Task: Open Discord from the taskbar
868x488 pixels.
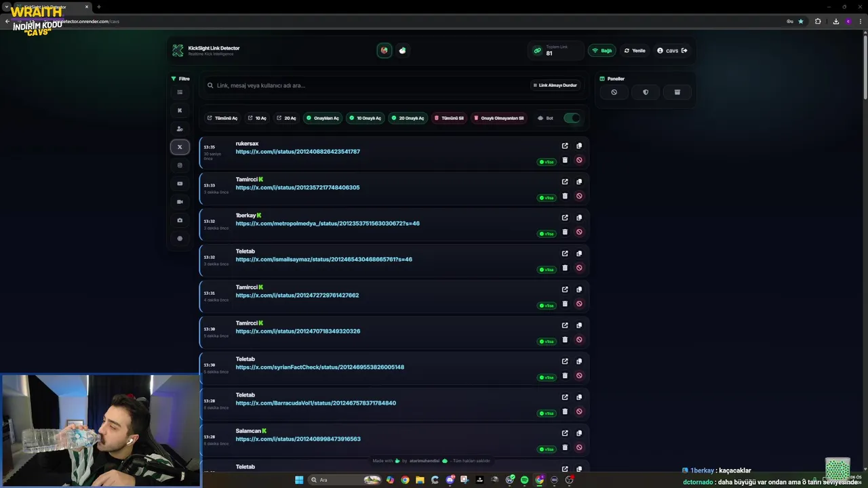Action: [x=450, y=480]
